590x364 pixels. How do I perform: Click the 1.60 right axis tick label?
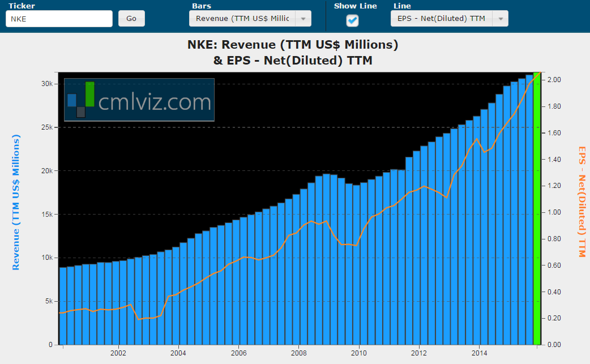(x=554, y=132)
